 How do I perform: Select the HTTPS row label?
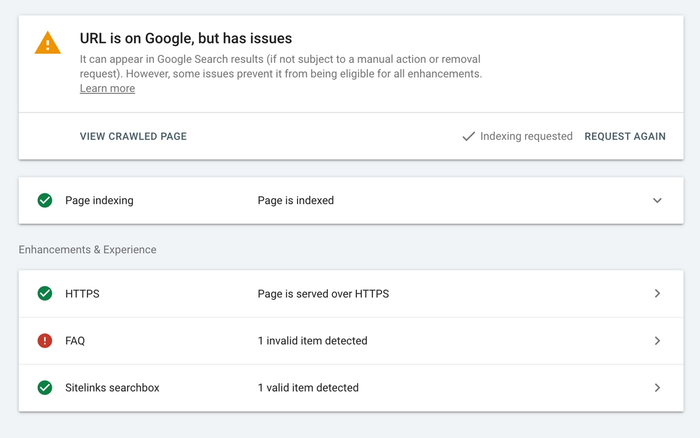point(82,294)
